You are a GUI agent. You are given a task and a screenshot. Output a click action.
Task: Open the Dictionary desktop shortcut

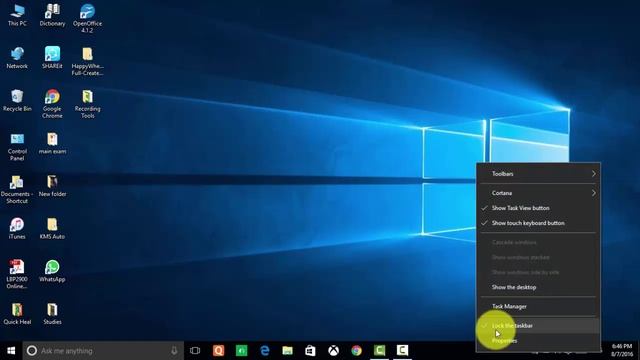(x=52, y=16)
